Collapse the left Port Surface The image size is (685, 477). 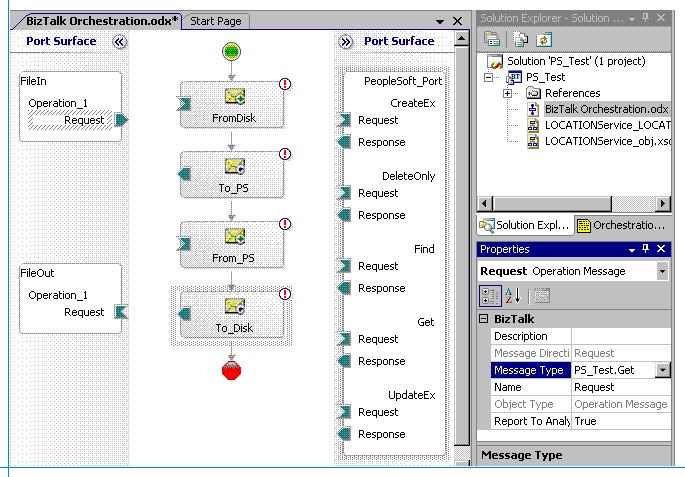[119, 41]
